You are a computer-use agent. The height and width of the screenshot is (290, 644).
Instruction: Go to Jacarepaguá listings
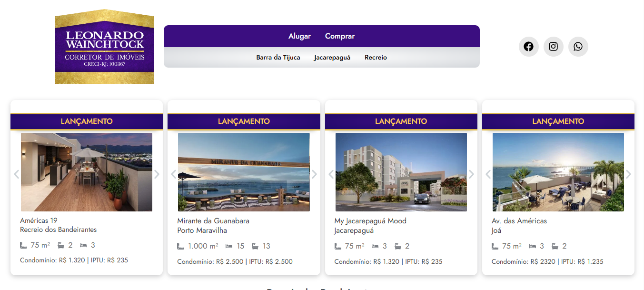tap(332, 58)
